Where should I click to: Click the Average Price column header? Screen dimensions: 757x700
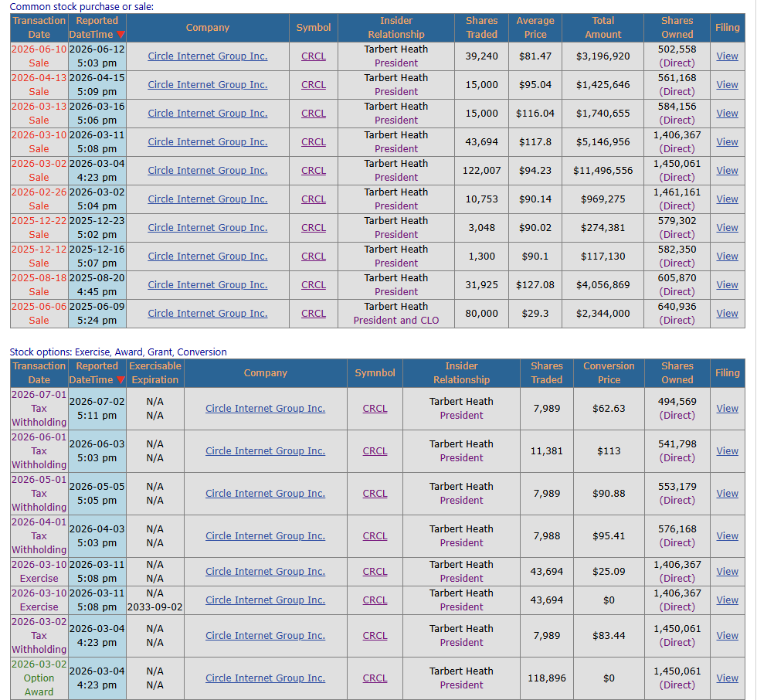[x=535, y=28]
